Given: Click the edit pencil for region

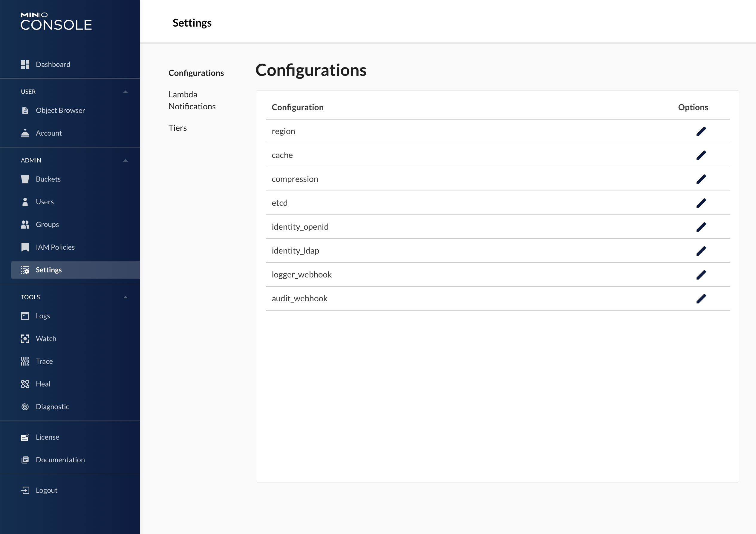Looking at the screenshot, I should point(701,131).
